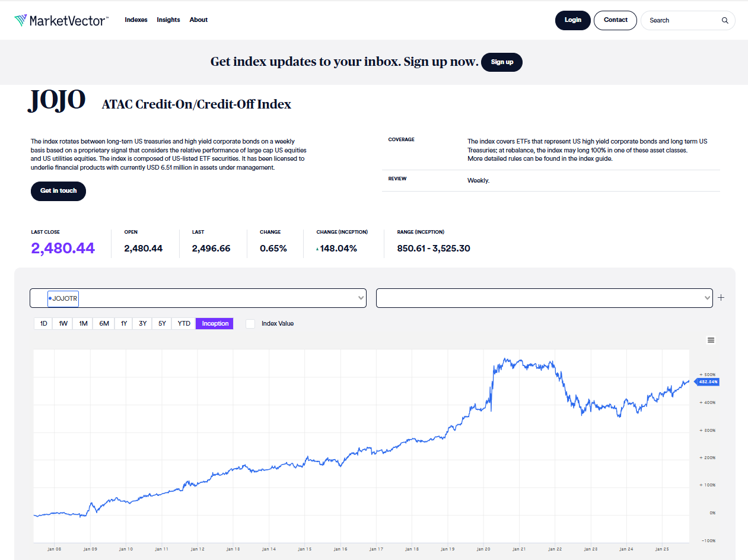
Task: Open the Insights menu
Action: [168, 20]
